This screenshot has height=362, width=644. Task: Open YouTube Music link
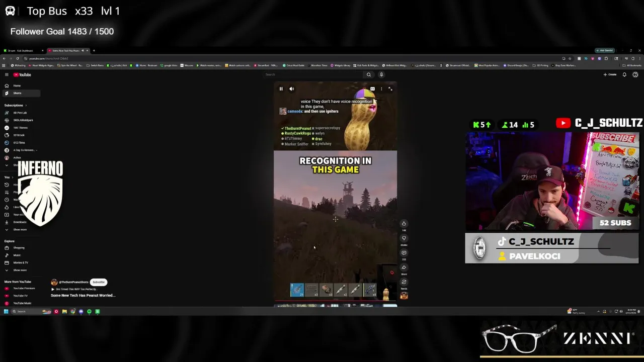click(x=20, y=303)
